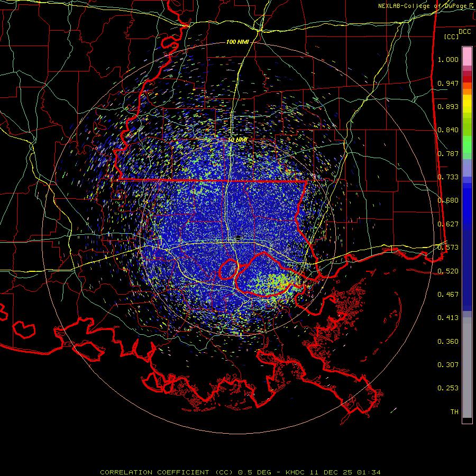Click the 0.520 scale value

point(448,271)
